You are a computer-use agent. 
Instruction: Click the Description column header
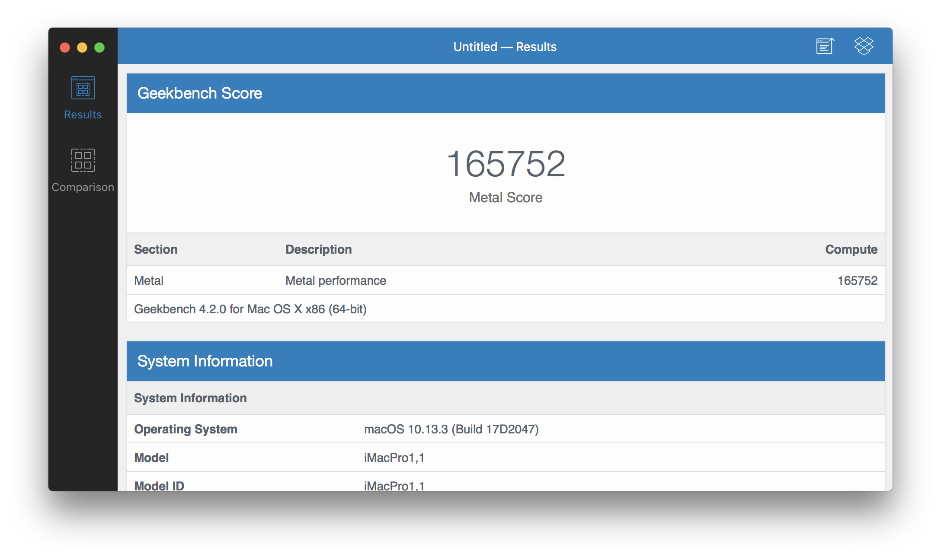pos(318,249)
